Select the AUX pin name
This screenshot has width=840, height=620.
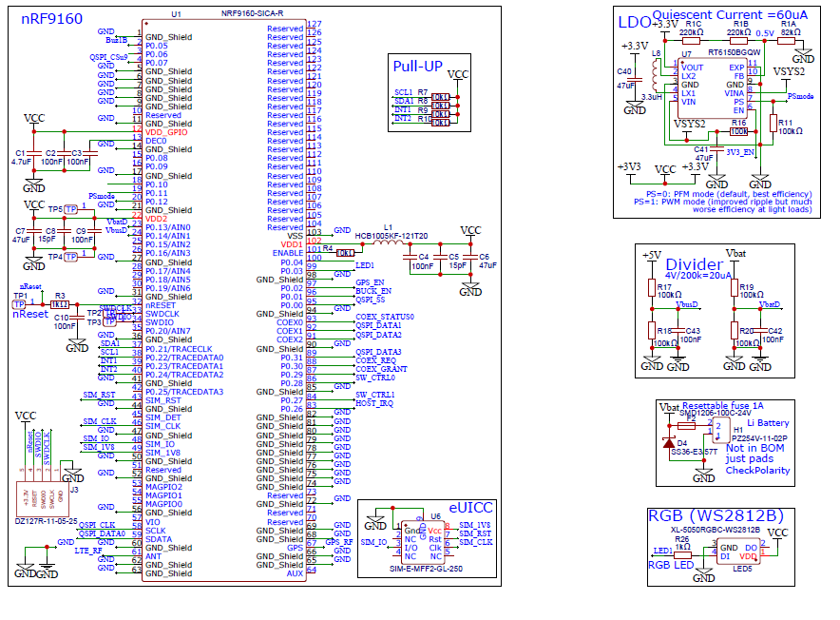[x=295, y=573]
